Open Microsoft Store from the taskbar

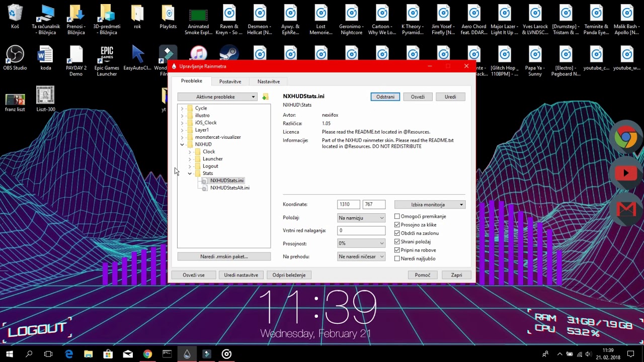tap(108, 354)
